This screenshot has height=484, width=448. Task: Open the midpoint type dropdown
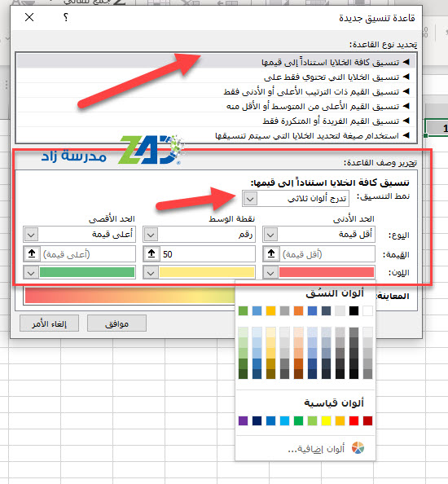pos(151,235)
